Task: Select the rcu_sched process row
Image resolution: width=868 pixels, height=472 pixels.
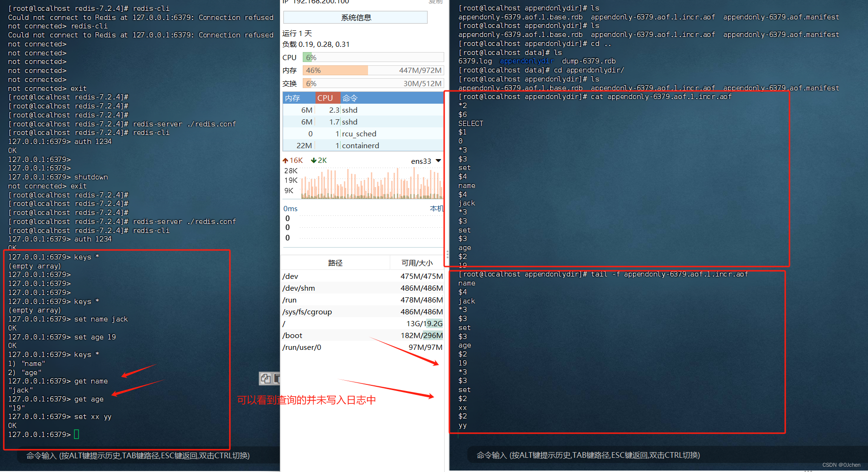Action: [363, 134]
